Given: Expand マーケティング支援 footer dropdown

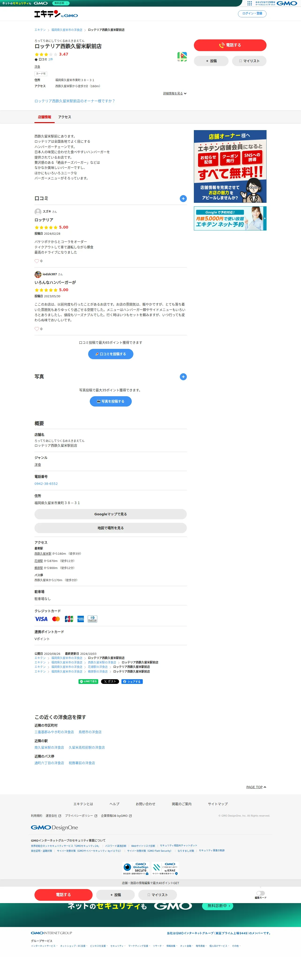Looking at the screenshot, I should (139, 946).
